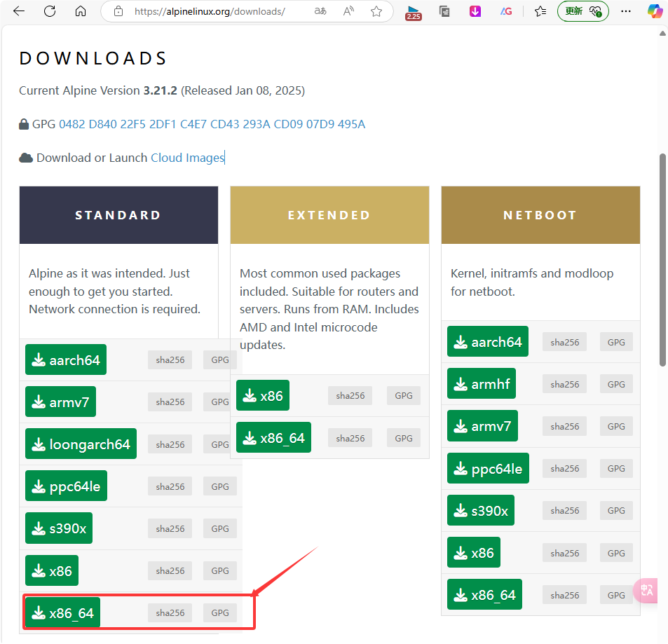The height and width of the screenshot is (644, 668).
Task: Download Extended x86_64 image
Action: tap(273, 437)
